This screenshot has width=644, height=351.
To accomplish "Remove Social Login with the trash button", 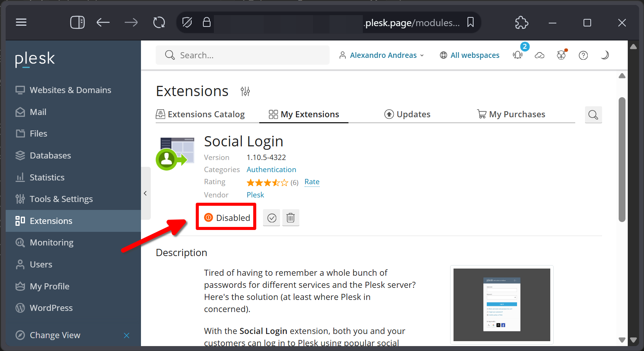I will [291, 218].
